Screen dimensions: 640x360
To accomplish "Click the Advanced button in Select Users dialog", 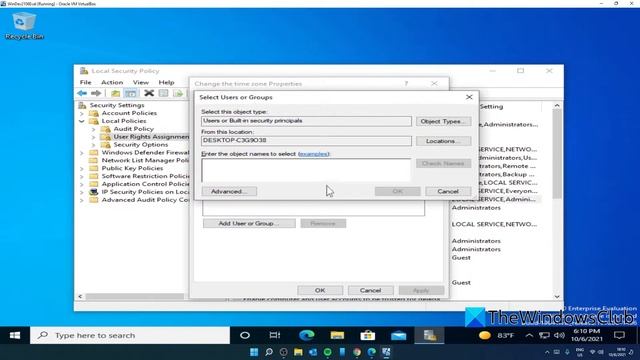I will 229,191.
